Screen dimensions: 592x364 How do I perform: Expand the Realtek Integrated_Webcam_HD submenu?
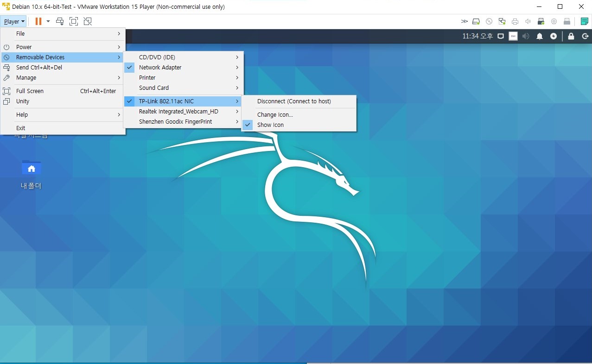[183, 112]
